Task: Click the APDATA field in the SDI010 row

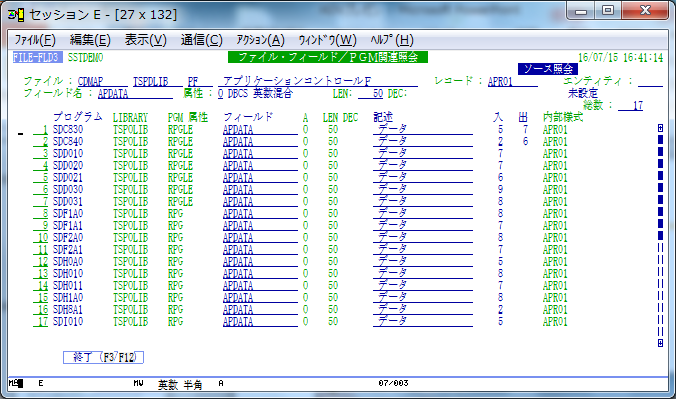Action: pyautogui.click(x=260, y=321)
